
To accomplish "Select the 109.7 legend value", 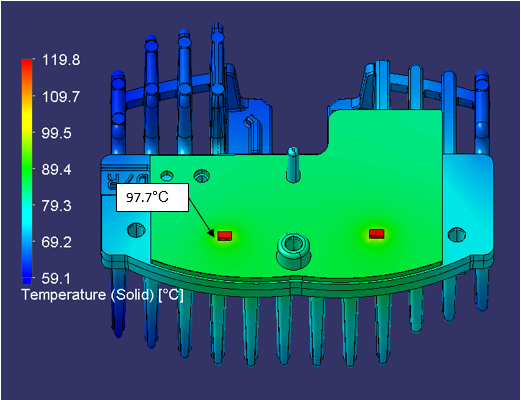I will point(61,97).
